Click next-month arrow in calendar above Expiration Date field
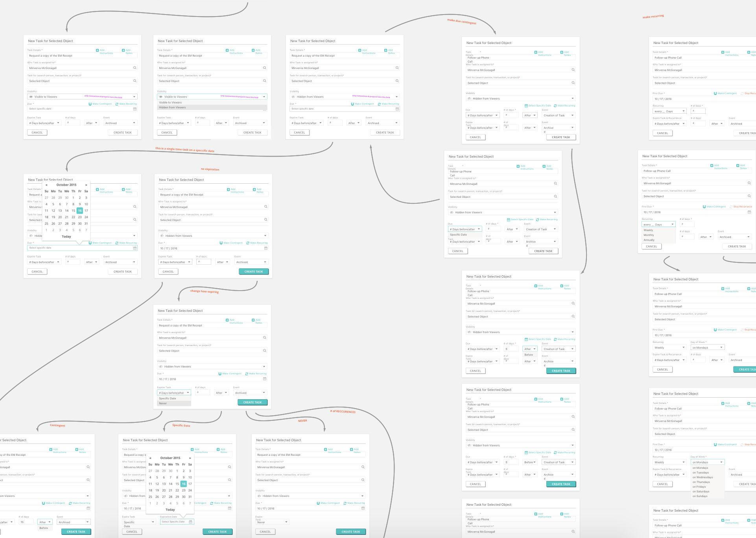 tap(190, 458)
